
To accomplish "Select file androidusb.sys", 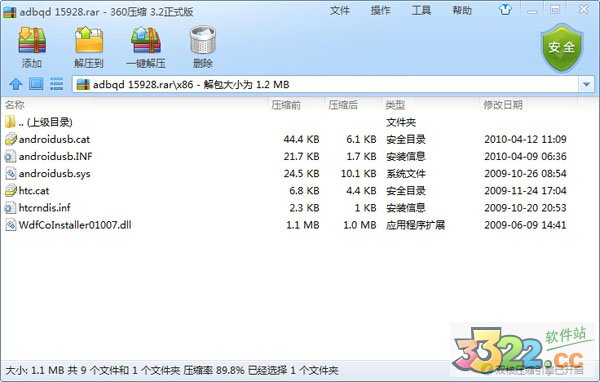I will tap(54, 173).
